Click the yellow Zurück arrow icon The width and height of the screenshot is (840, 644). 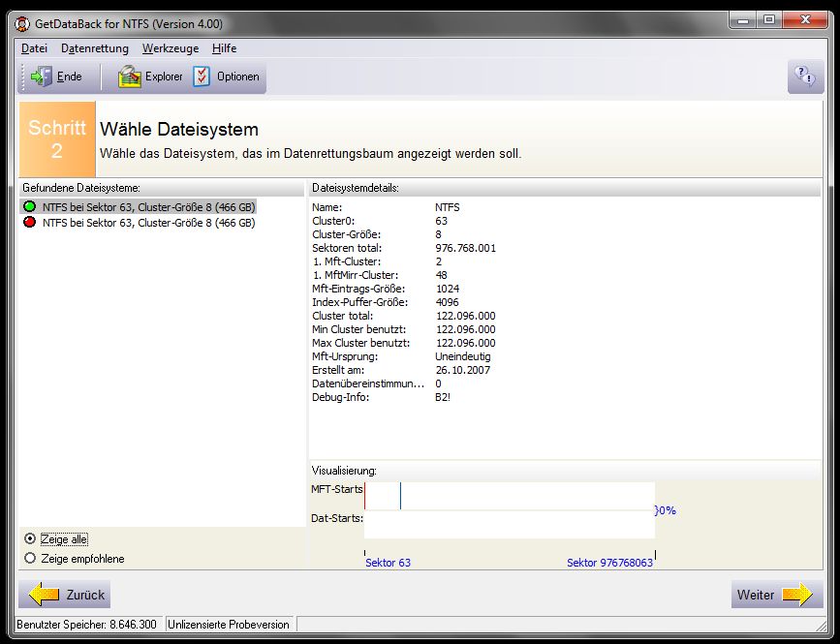44,595
